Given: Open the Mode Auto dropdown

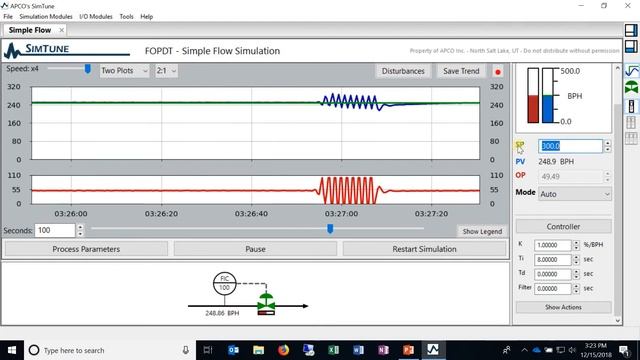Looking at the screenshot, I should [x=575, y=194].
